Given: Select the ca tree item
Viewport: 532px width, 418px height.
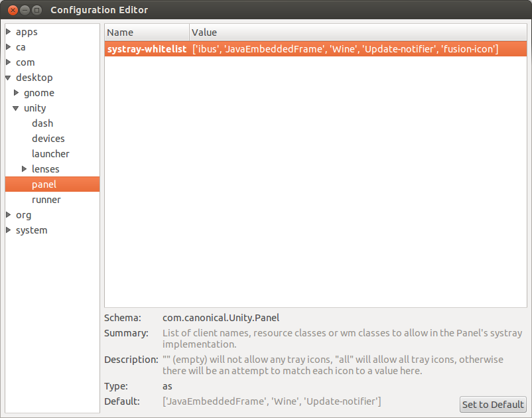Looking at the screenshot, I should point(21,47).
